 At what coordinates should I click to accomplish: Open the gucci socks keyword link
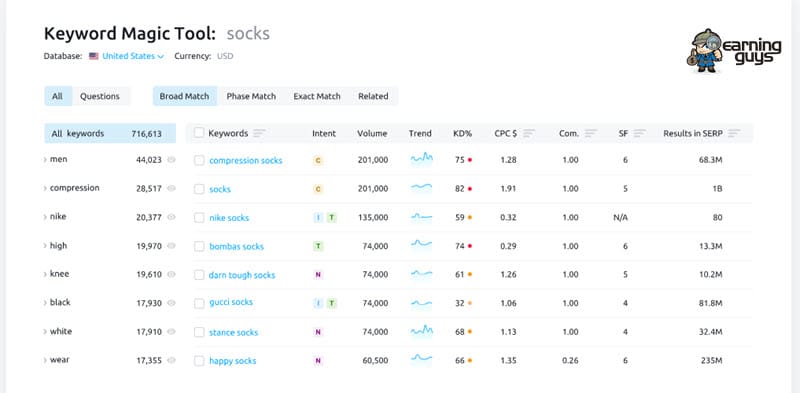(231, 302)
